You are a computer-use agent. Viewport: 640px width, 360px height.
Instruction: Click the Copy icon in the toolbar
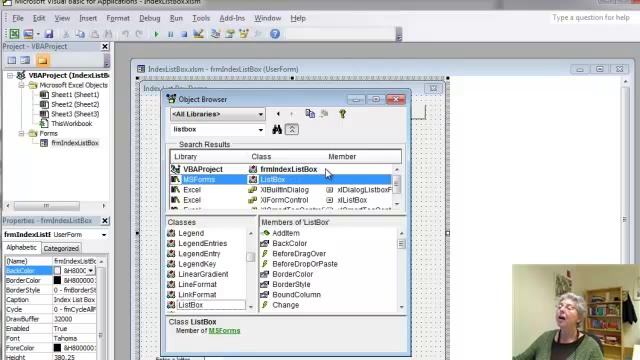[80, 34]
